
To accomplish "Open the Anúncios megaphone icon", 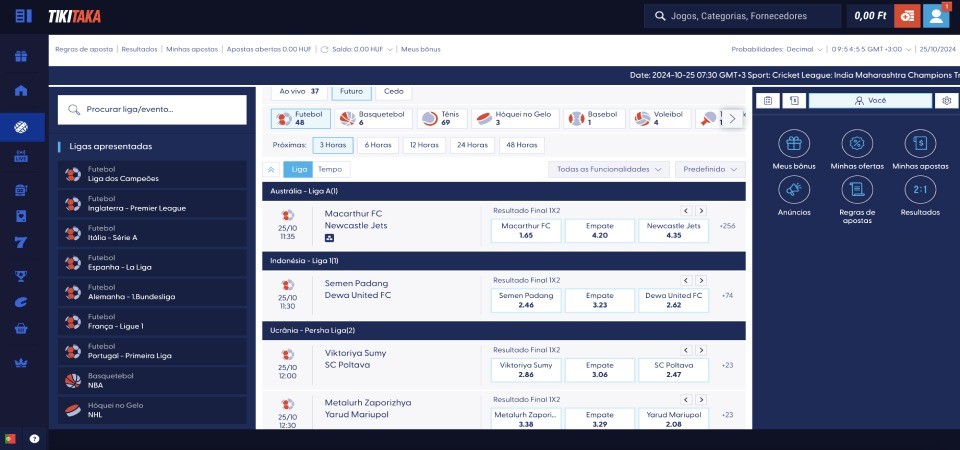I will 794,190.
